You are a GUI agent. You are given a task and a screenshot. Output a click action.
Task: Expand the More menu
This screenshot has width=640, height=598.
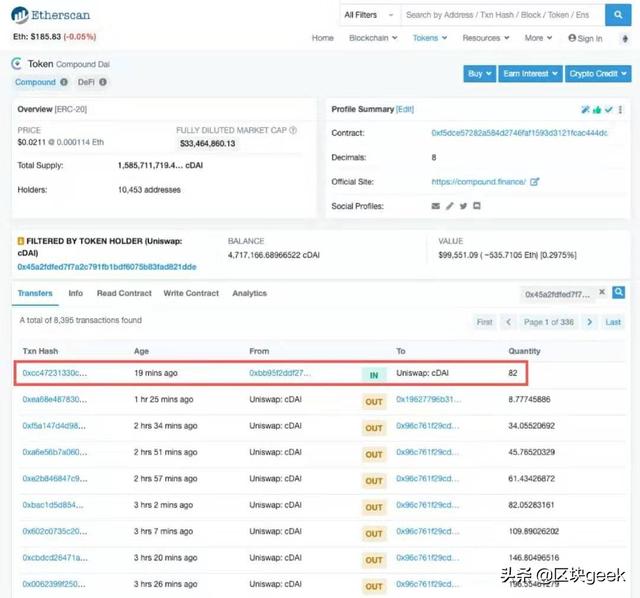(x=538, y=38)
